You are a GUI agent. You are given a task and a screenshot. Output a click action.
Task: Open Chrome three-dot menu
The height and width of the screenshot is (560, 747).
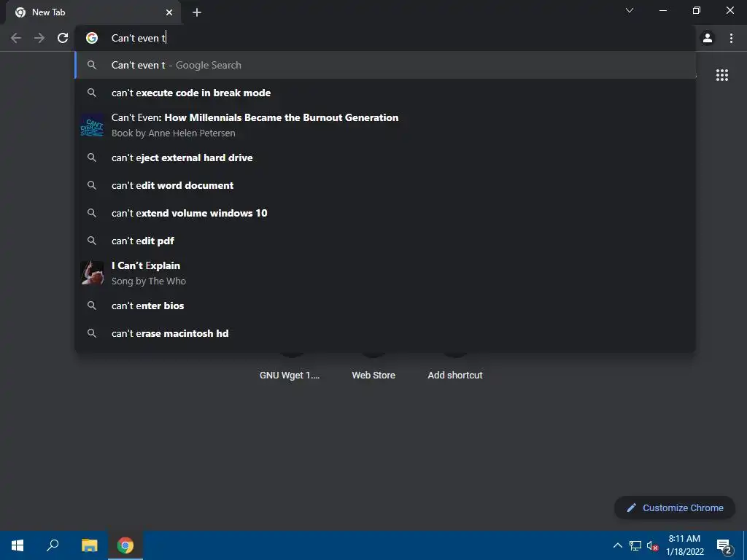(731, 38)
